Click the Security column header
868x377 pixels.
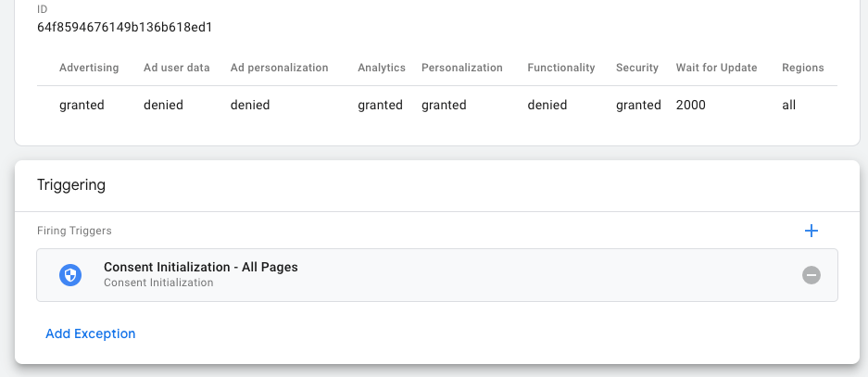coord(637,68)
